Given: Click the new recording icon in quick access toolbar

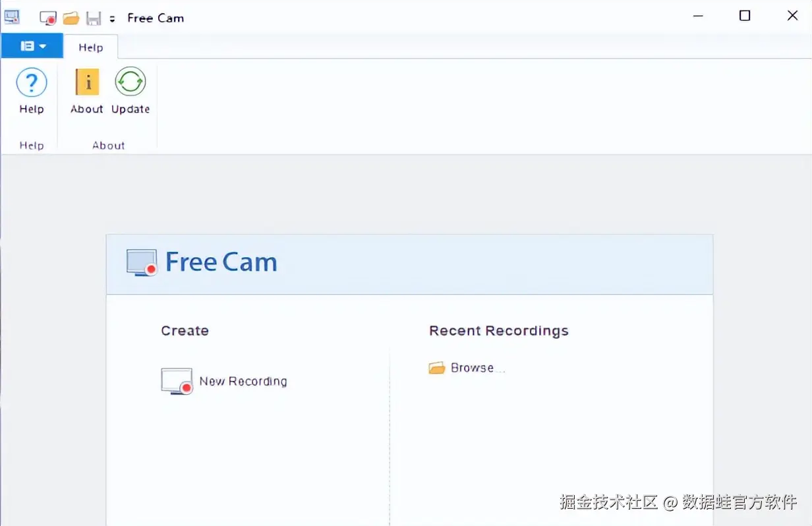Looking at the screenshot, I should tap(48, 18).
